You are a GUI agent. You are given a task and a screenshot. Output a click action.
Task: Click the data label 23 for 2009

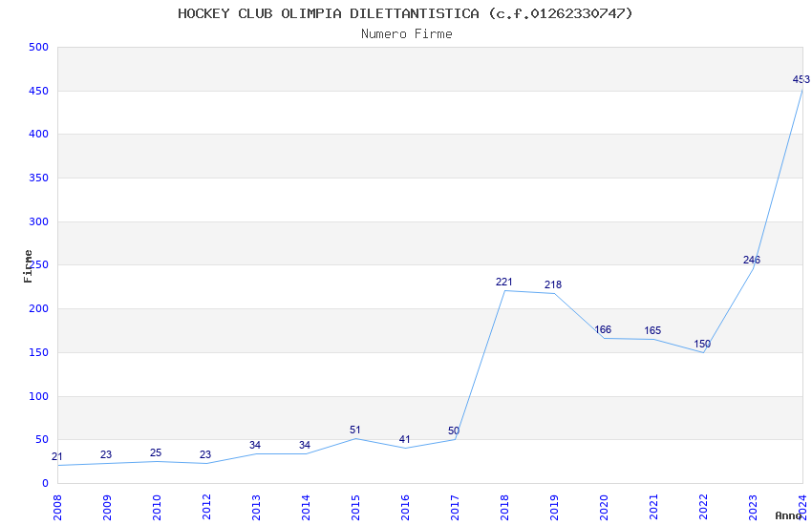[x=106, y=454]
